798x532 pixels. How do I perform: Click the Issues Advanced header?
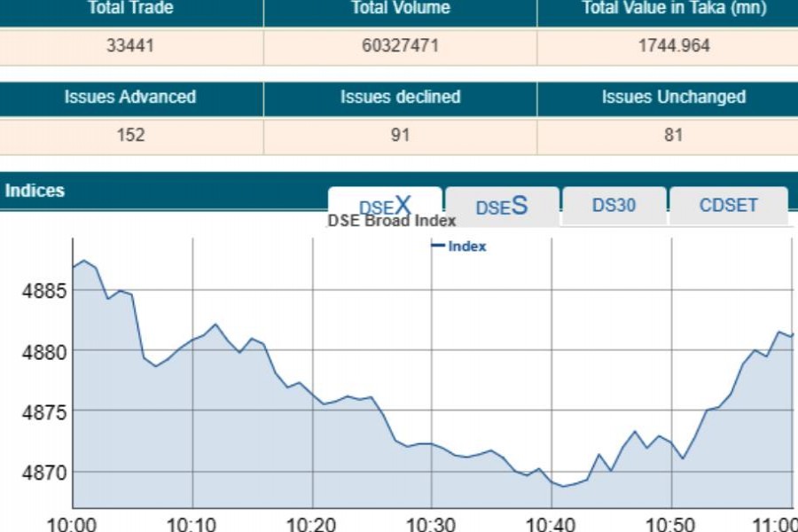(130, 98)
